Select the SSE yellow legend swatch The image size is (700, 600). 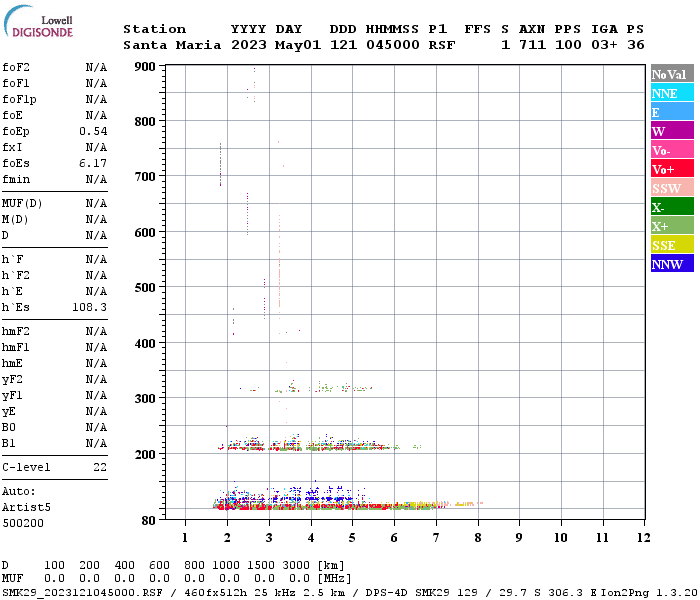[x=672, y=244]
